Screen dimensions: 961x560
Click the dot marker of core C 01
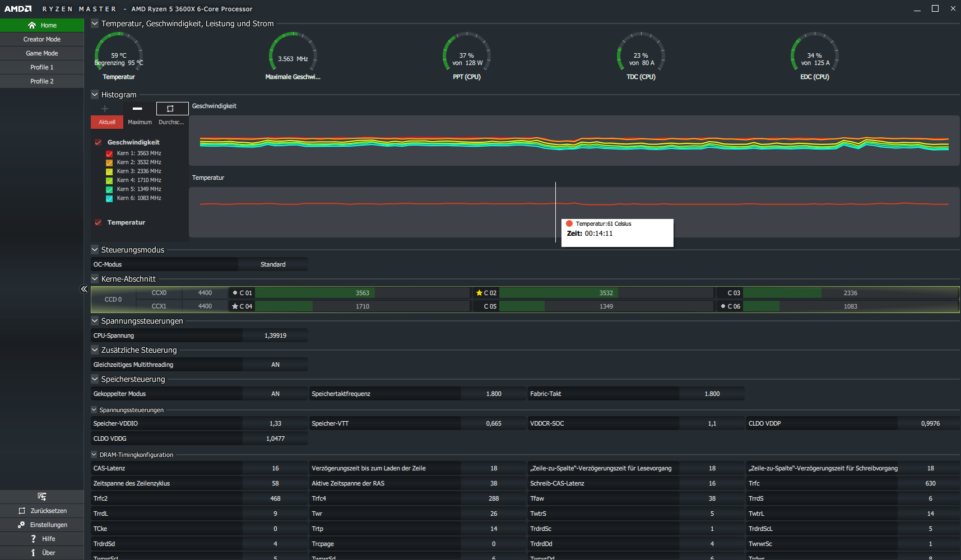(x=235, y=293)
